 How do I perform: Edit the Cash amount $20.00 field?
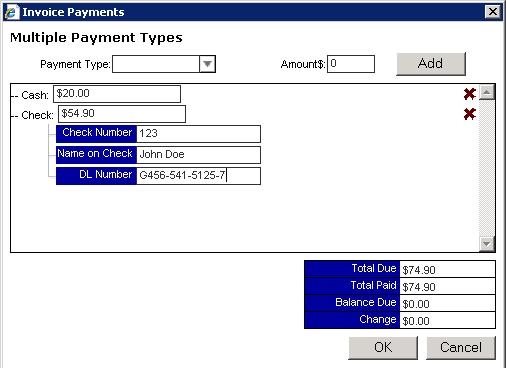point(117,94)
